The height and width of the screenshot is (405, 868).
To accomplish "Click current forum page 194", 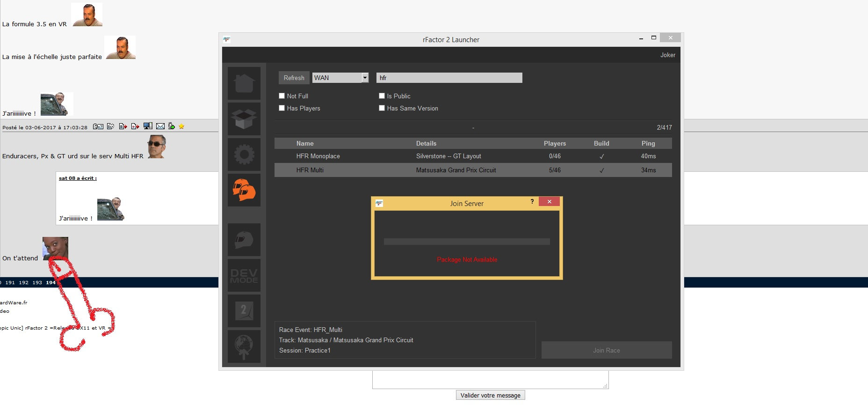I will click(x=51, y=282).
